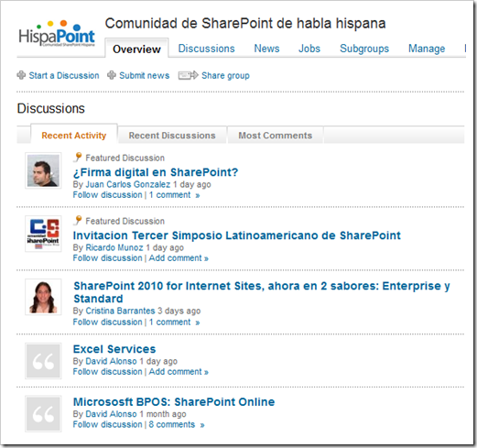Open the author link Ricardo Munoz
Viewport: 477px width, 448px height.
(114, 247)
